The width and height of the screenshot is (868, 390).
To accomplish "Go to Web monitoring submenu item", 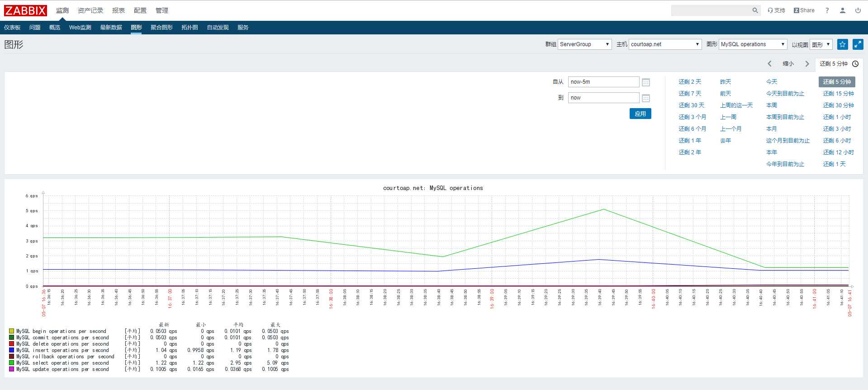I will pos(80,28).
